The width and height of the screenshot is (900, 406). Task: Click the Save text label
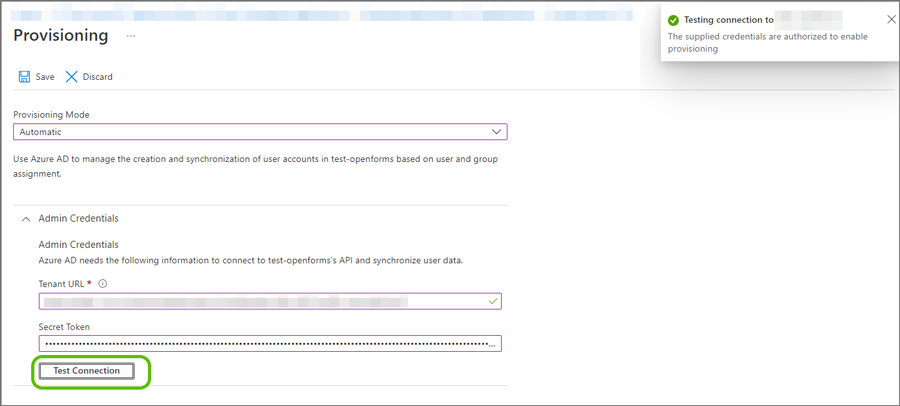45,77
